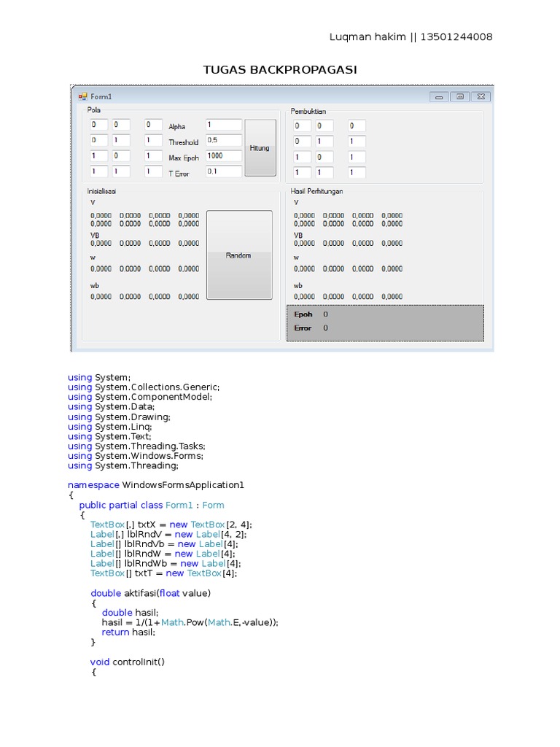
Task: Click the 'hasil = 1/(1+Math.Pow' line
Action: pos(190,623)
